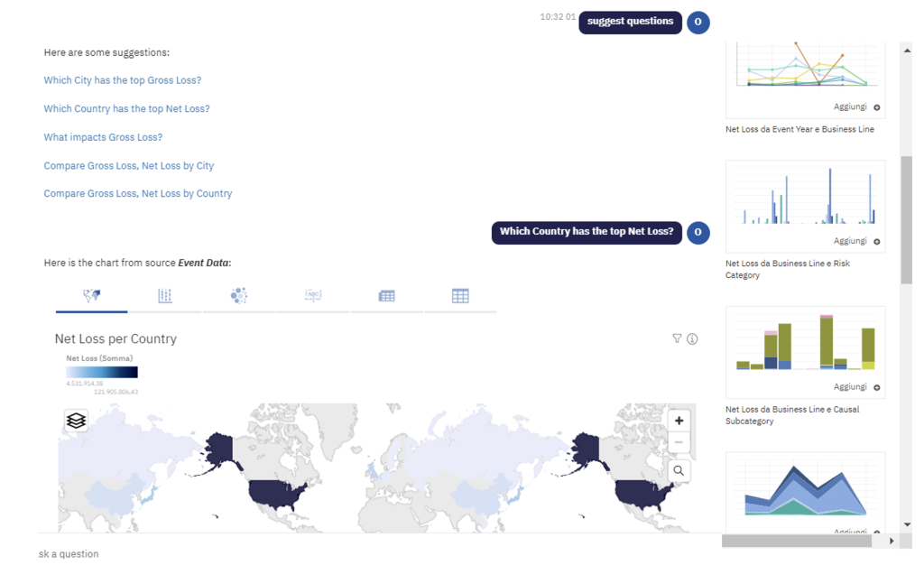Open 'Compare Gross Loss, Net Loss by Country'
924x565 pixels.
click(138, 193)
